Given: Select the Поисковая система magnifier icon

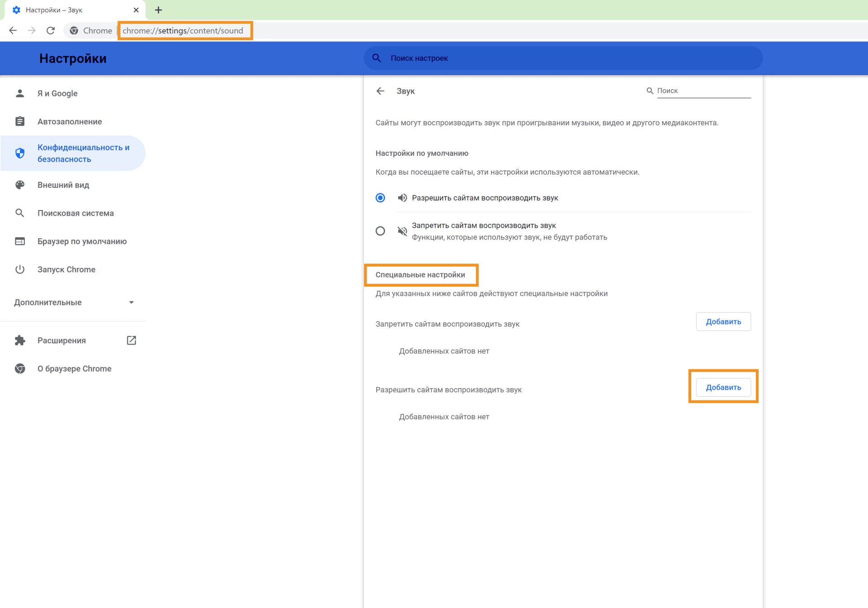Looking at the screenshot, I should coord(20,213).
